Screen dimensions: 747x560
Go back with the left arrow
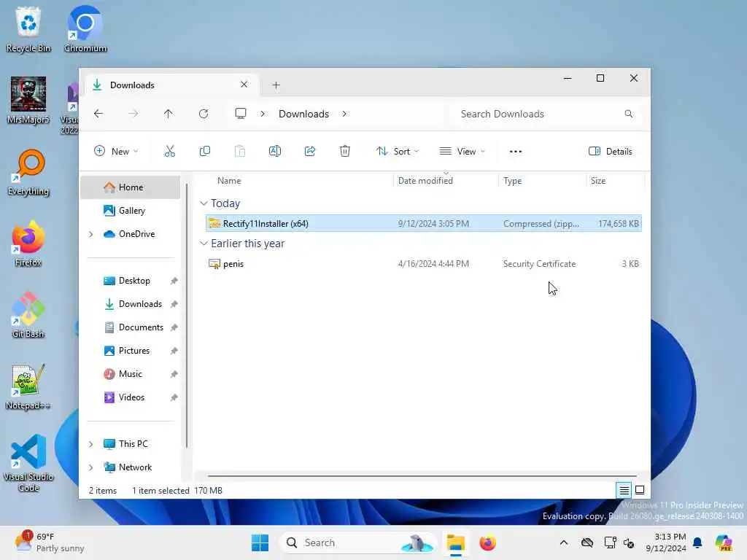(98, 114)
